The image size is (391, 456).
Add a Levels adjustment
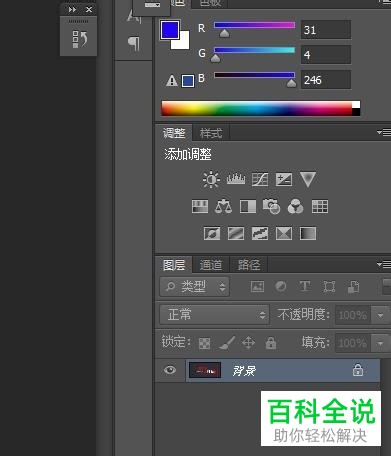[236, 179]
